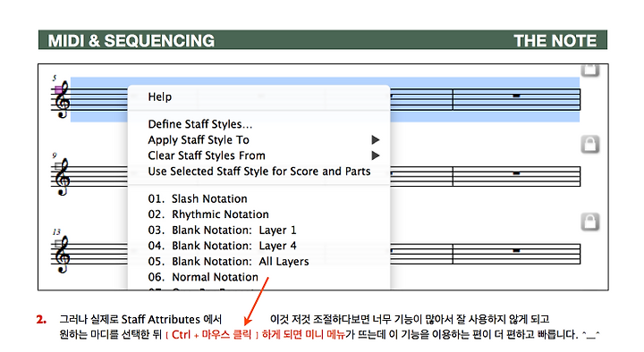644x352 pixels.
Task: Select the staff handle at measure 9
Action: [x=58, y=166]
